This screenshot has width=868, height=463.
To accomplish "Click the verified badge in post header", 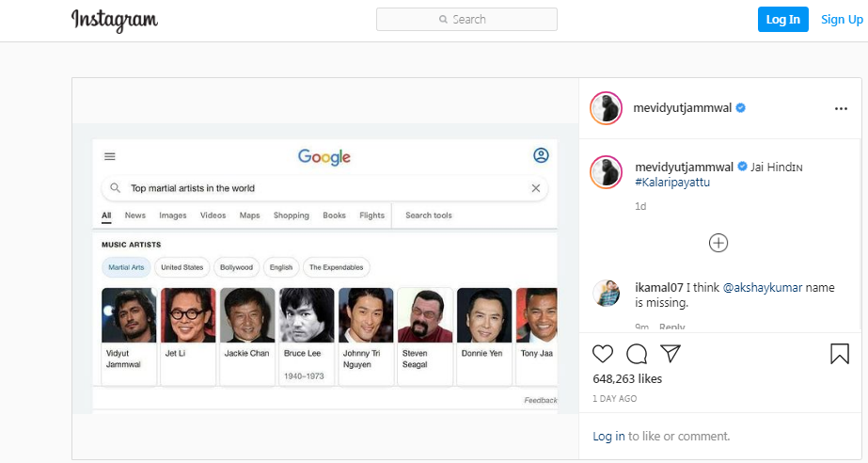I will click(741, 108).
